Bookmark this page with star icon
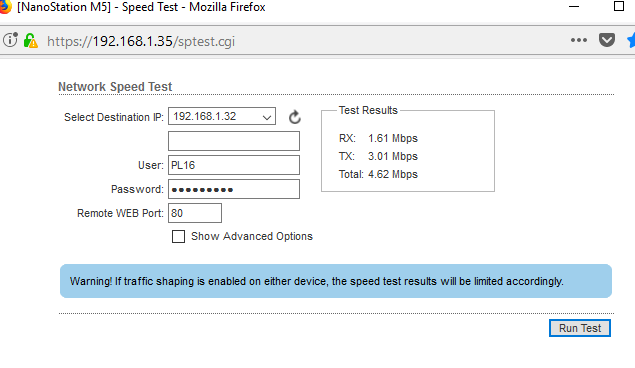The width and height of the screenshot is (635, 368). click(x=631, y=40)
